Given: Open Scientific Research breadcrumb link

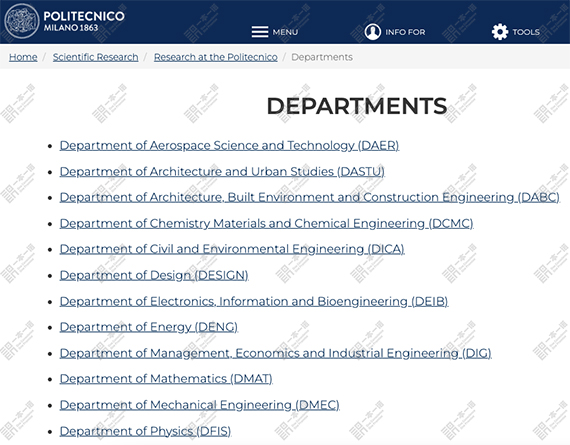Looking at the screenshot, I should [96, 57].
